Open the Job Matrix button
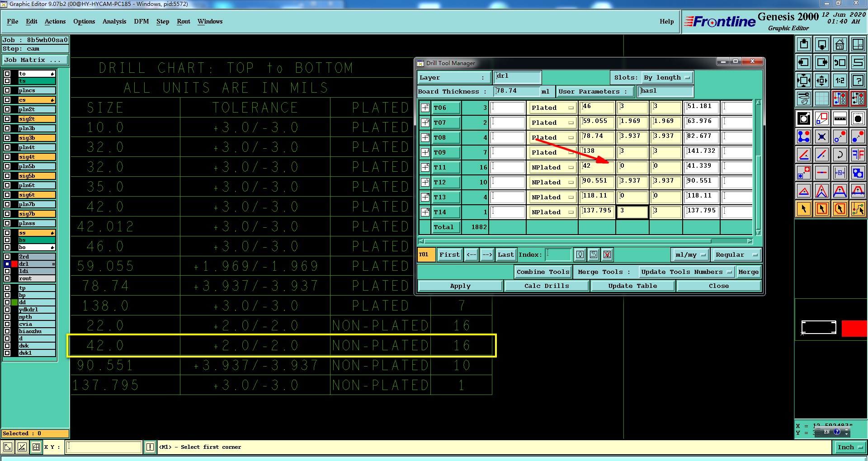The image size is (868, 461). [35, 60]
